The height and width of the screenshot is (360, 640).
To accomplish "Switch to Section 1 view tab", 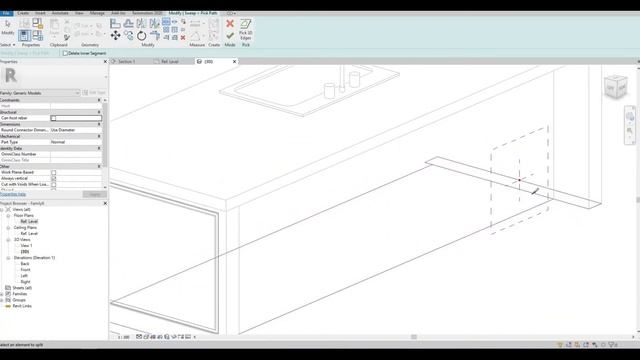I will click(x=127, y=61).
